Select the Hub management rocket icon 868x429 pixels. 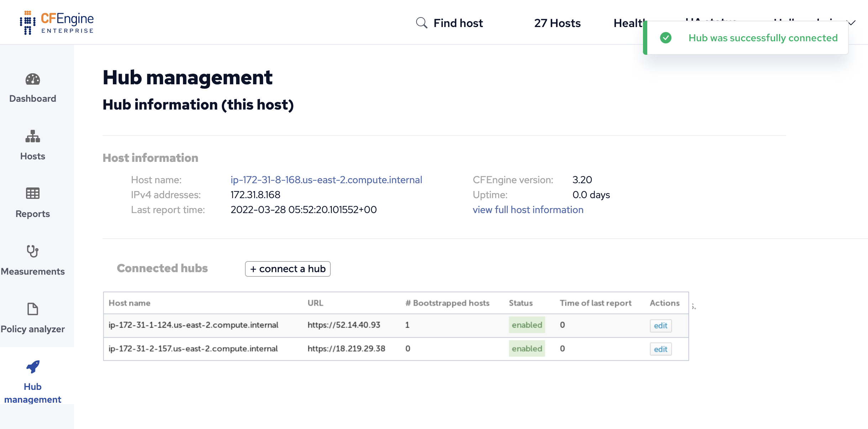(x=33, y=367)
